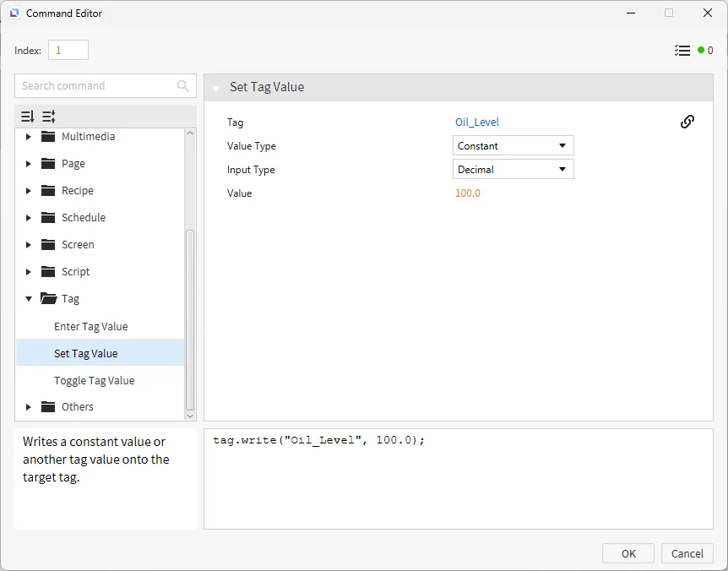Screen dimensions: 728x571
Task: Click the checklist icon at top right
Action: pos(682,51)
